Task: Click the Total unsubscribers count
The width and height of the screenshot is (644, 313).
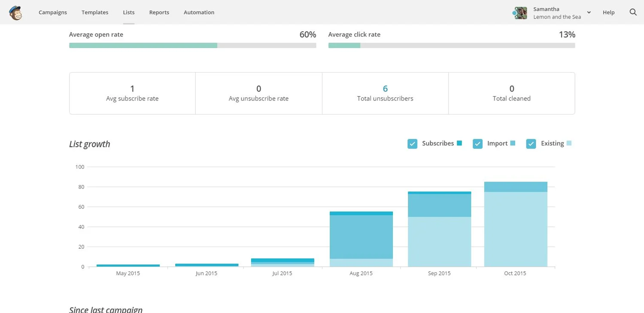Action: pos(385,88)
